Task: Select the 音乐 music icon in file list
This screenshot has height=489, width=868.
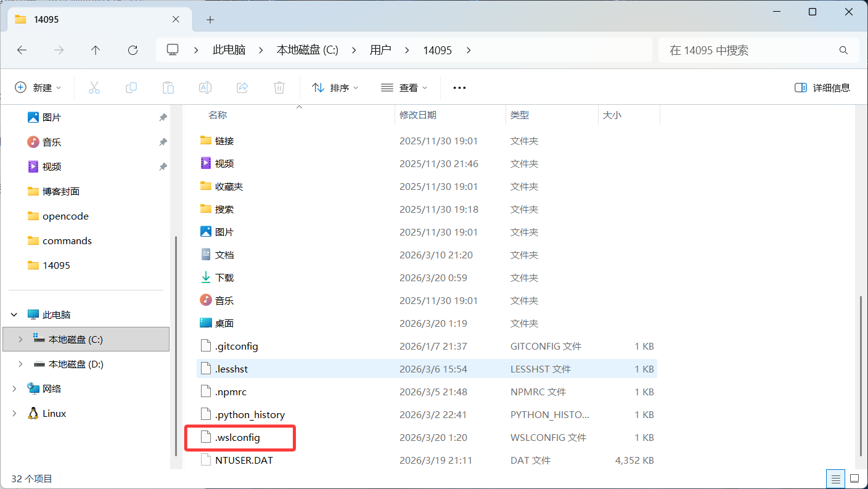Action: coord(206,300)
